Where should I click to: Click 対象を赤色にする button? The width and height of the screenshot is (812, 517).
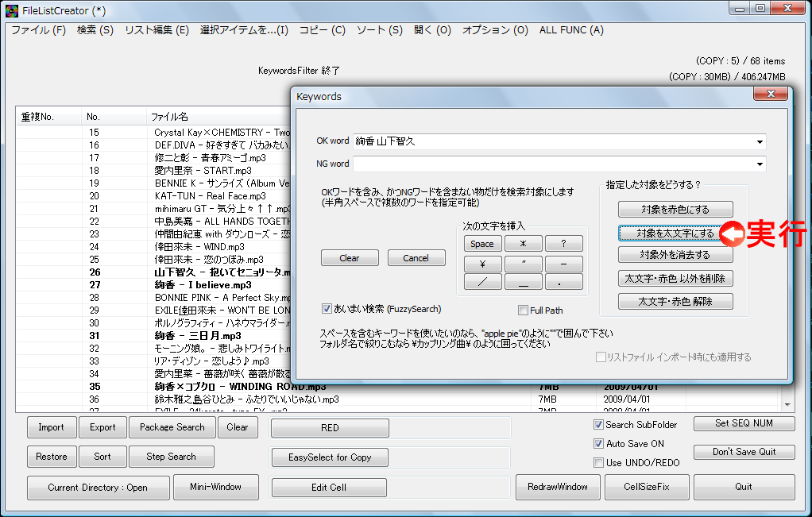click(675, 209)
